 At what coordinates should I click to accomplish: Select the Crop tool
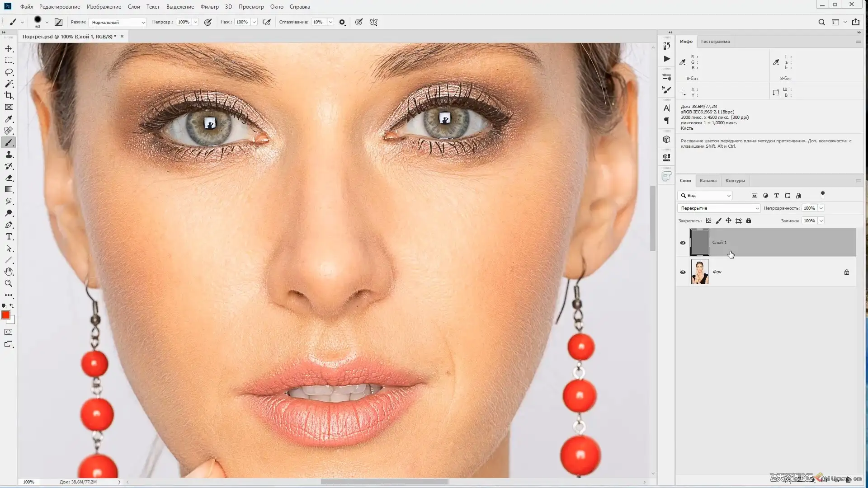[9, 95]
